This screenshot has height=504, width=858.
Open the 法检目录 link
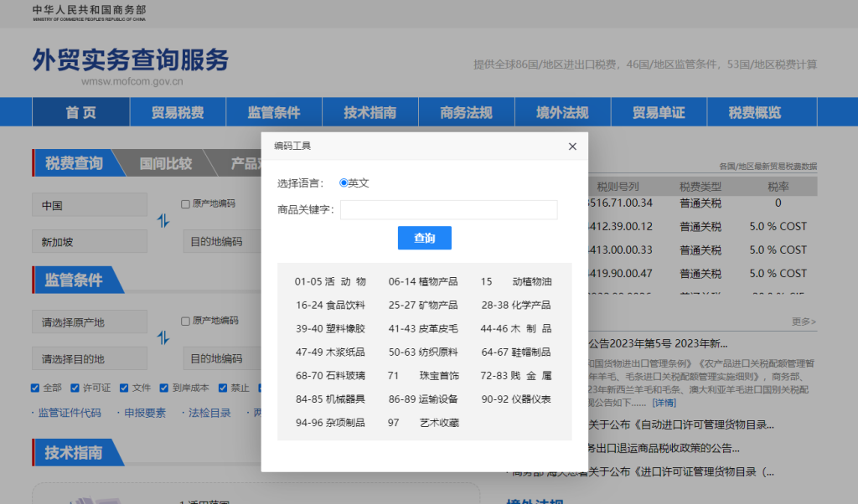tap(209, 413)
